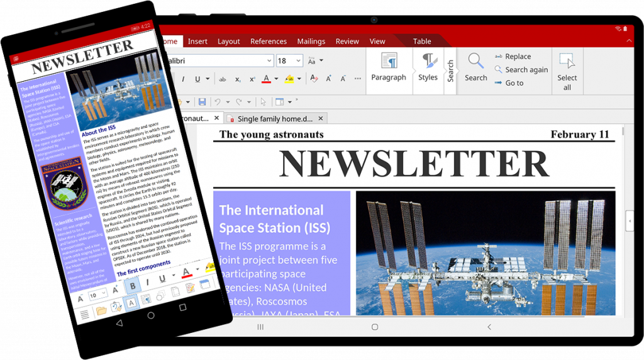
Task: Apply superscript formatting in tablet ribbon
Action: pos(252,79)
